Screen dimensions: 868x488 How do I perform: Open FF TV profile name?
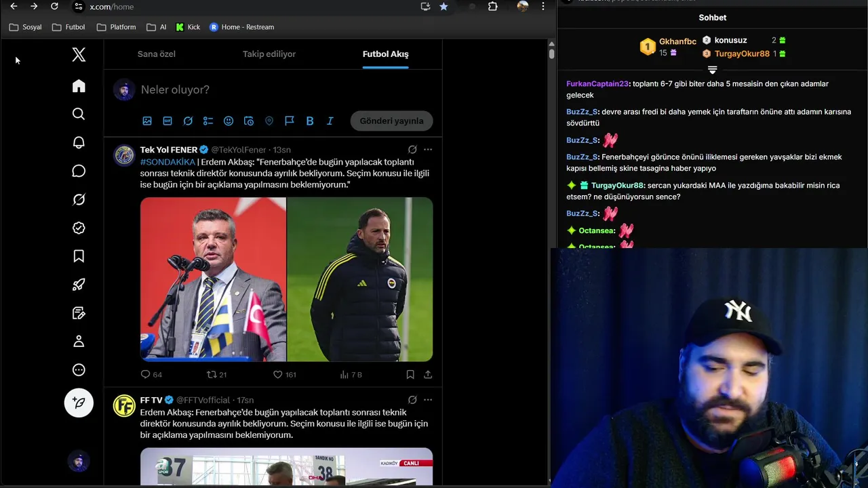pyautogui.click(x=151, y=400)
